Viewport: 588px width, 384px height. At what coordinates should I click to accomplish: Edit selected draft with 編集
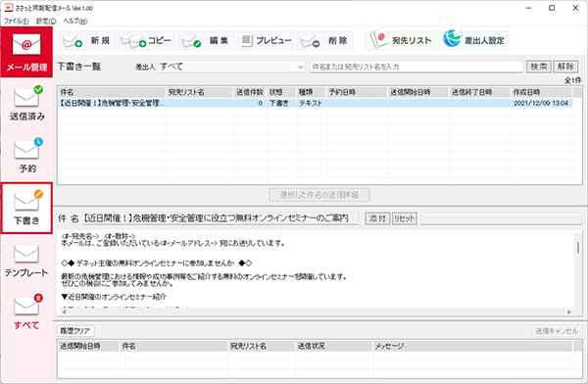[206, 40]
